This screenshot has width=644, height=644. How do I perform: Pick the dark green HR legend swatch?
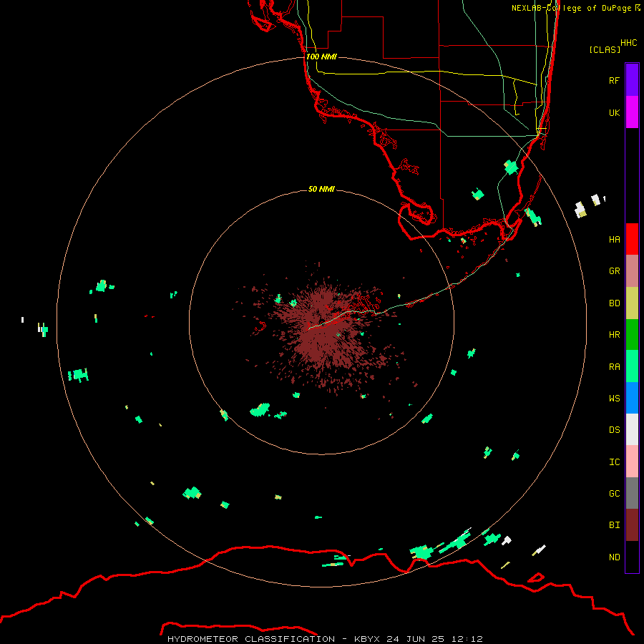pos(632,335)
